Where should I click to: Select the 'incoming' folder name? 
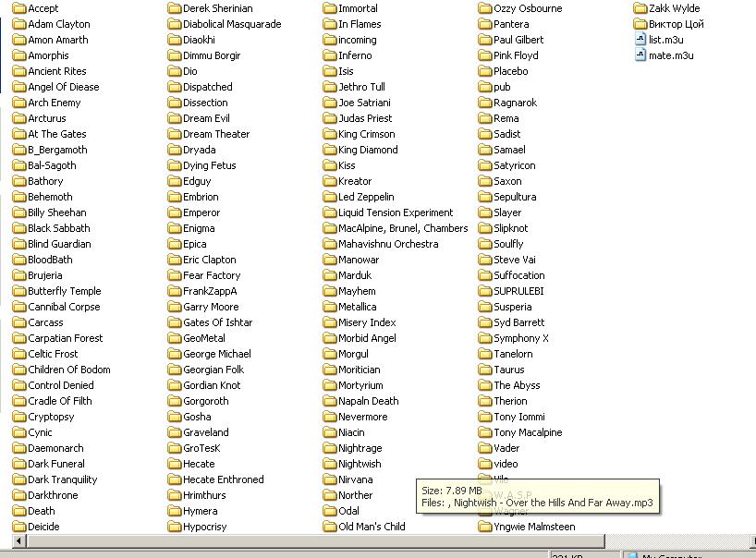pyautogui.click(x=358, y=40)
